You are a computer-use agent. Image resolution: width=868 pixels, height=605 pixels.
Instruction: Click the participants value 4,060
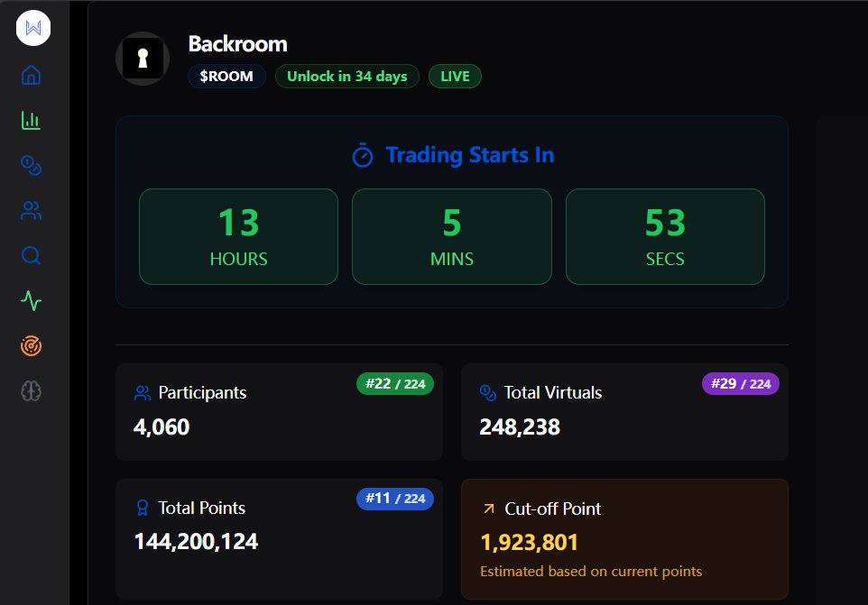(x=162, y=427)
